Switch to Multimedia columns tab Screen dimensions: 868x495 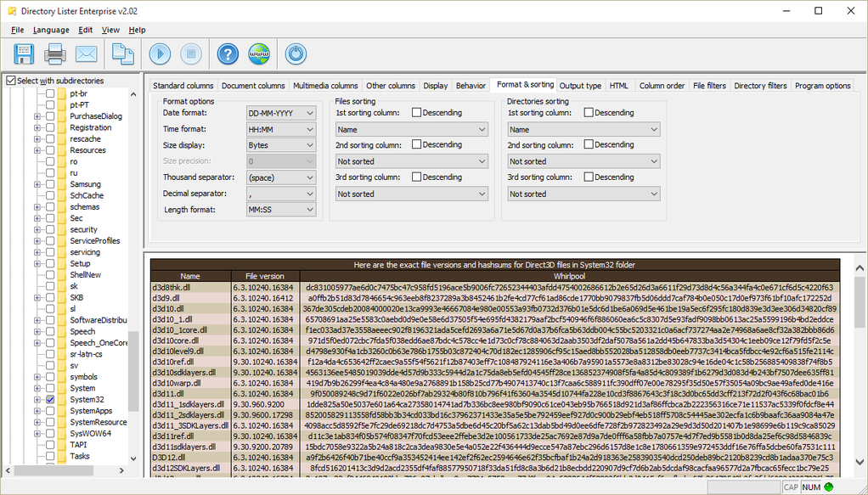(325, 86)
